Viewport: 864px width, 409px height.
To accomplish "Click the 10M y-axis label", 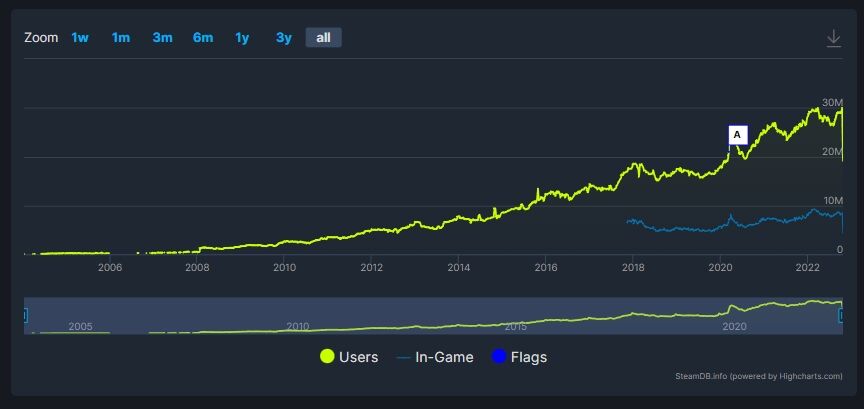I will click(x=833, y=200).
